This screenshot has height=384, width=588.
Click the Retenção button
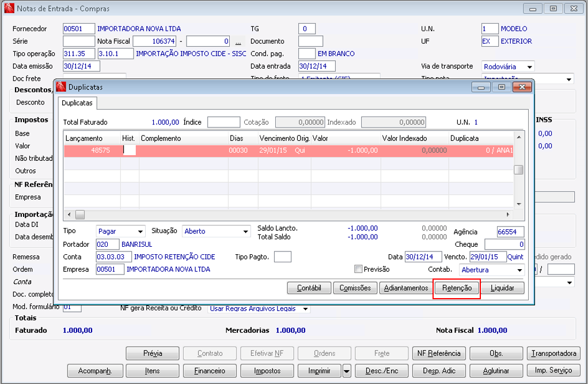[456, 288]
